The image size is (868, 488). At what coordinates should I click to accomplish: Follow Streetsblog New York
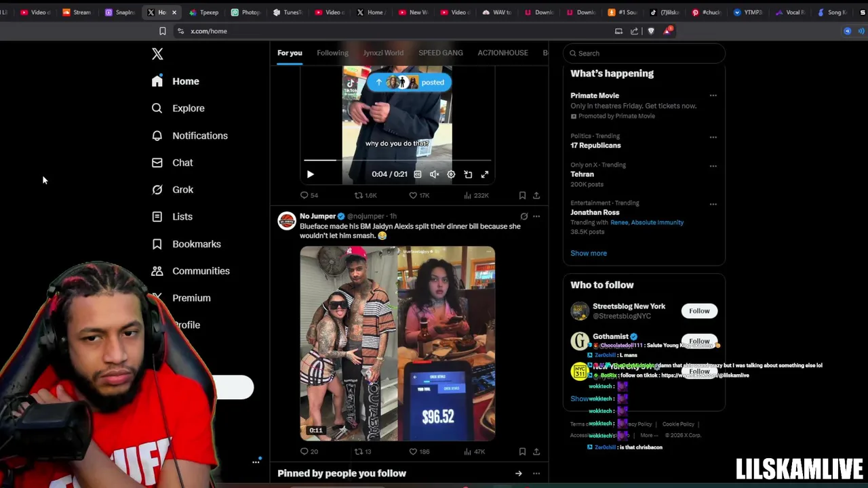pyautogui.click(x=699, y=311)
